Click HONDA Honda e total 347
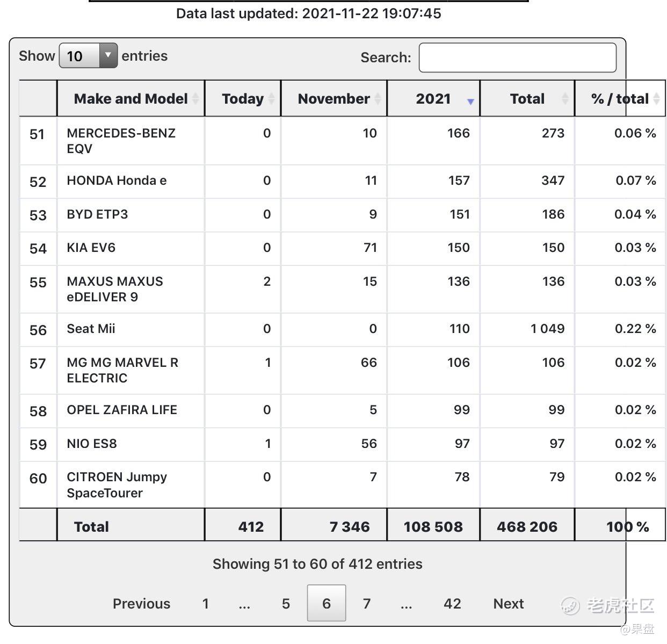 553,180
